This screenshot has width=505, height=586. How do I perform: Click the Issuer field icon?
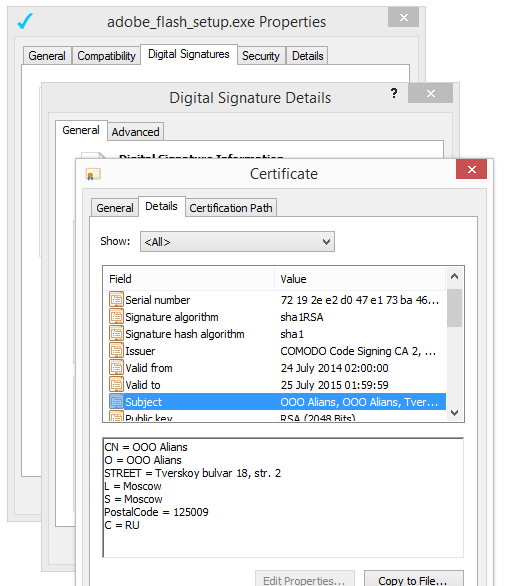tap(116, 351)
